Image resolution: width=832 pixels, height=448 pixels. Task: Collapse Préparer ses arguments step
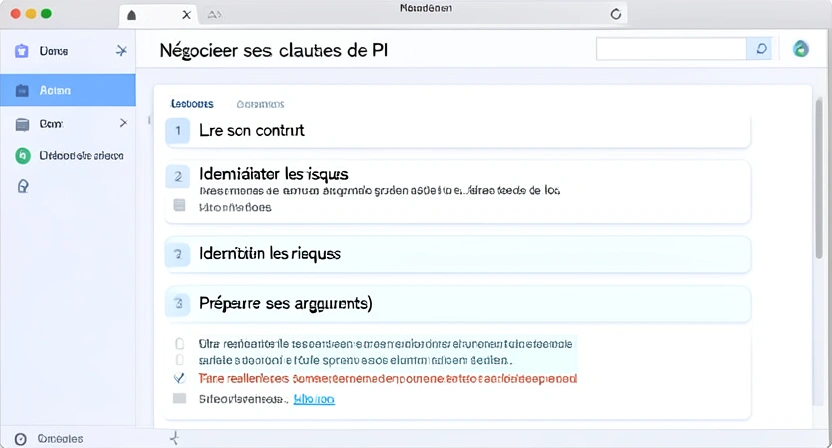458,304
